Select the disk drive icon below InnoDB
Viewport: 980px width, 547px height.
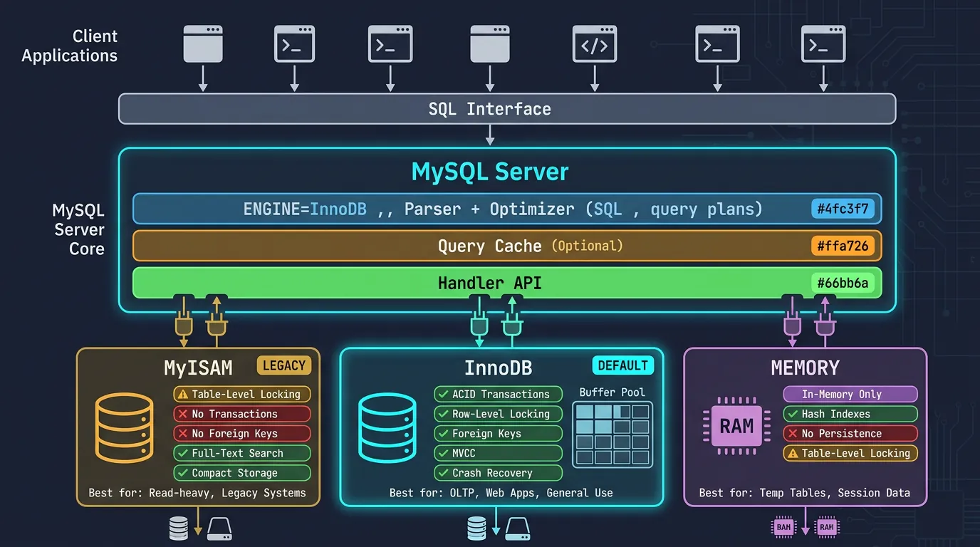tap(519, 528)
